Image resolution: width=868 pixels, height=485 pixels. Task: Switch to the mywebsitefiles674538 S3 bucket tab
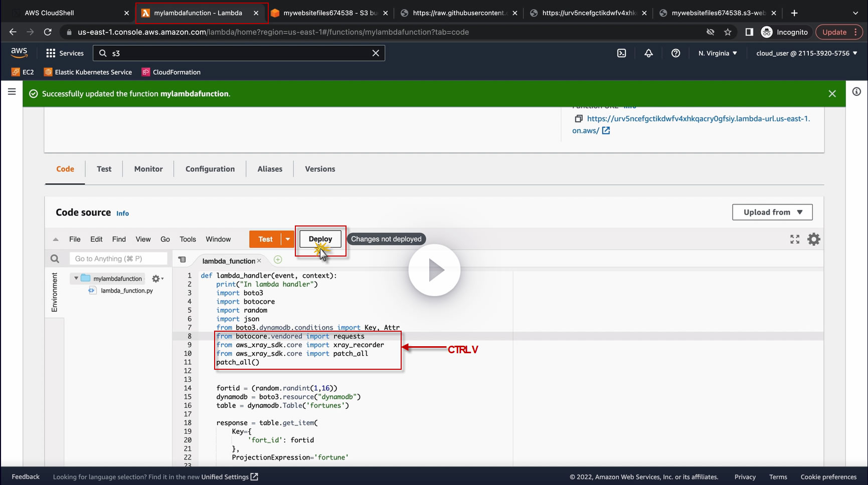click(x=329, y=13)
